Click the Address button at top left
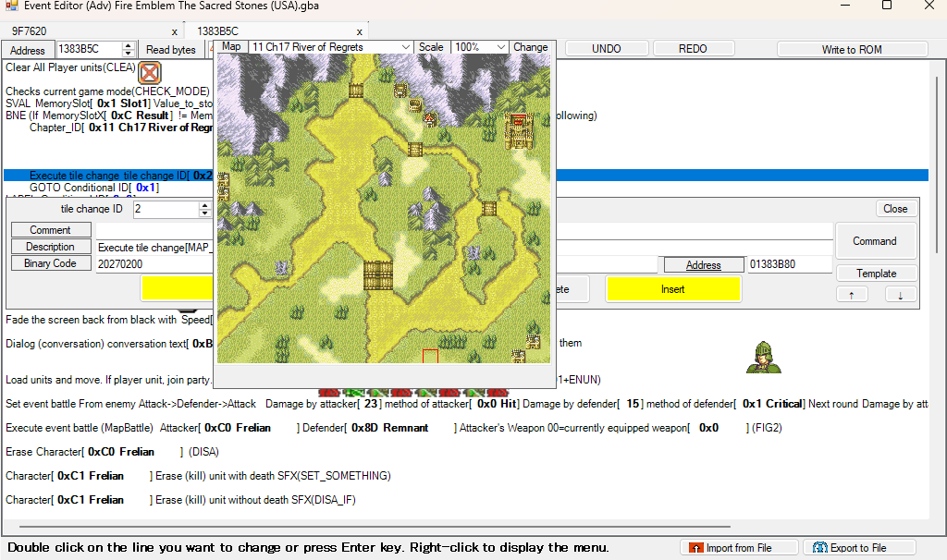This screenshot has height=560, width=947. 27,50
